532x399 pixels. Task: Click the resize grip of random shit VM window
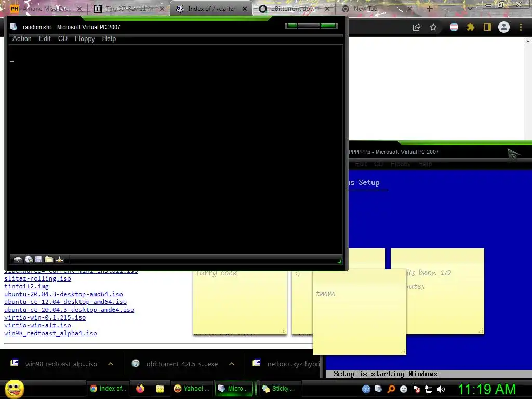(x=339, y=261)
